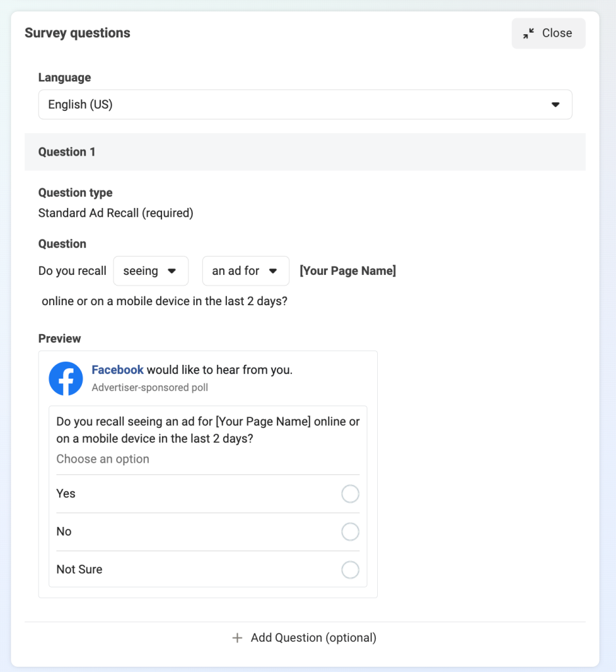The width and height of the screenshot is (616, 672).
Task: Select the Yes radio button
Action: pos(350,493)
